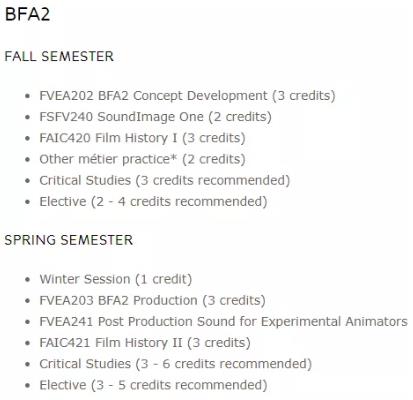Click bullet before FAIC421 Film History II
This screenshot has height=400, width=413.
tap(28, 343)
